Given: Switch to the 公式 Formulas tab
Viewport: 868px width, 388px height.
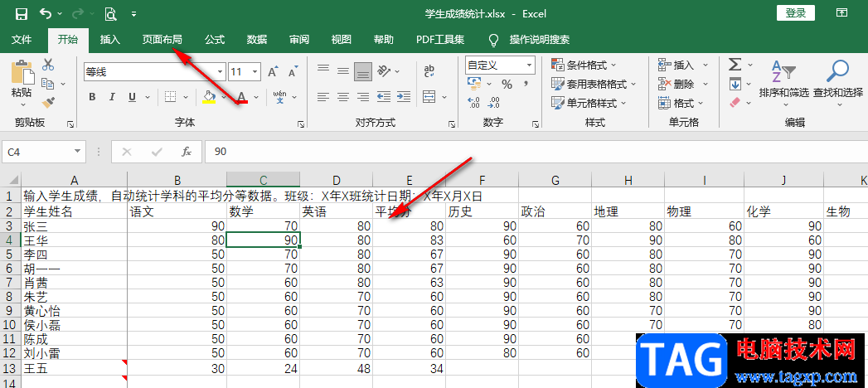Looking at the screenshot, I should (x=215, y=40).
